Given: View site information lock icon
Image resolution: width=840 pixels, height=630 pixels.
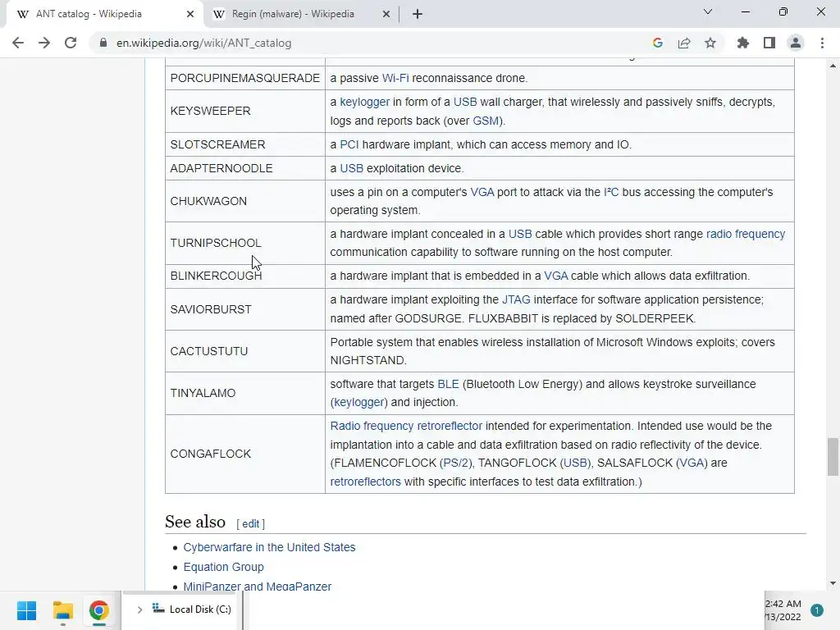Looking at the screenshot, I should tap(103, 43).
